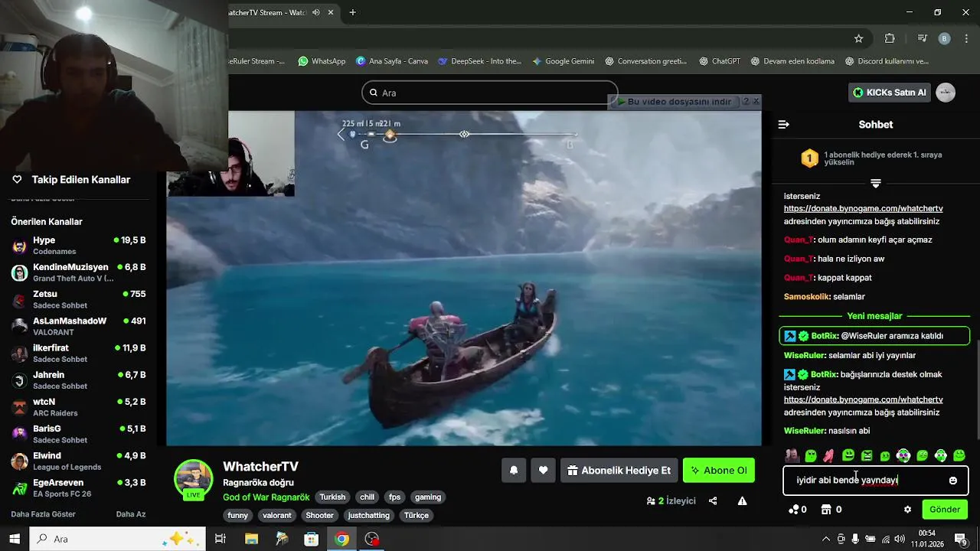980x551 pixels.
Task: Open the volume control in the system tray
Action: pos(900,539)
